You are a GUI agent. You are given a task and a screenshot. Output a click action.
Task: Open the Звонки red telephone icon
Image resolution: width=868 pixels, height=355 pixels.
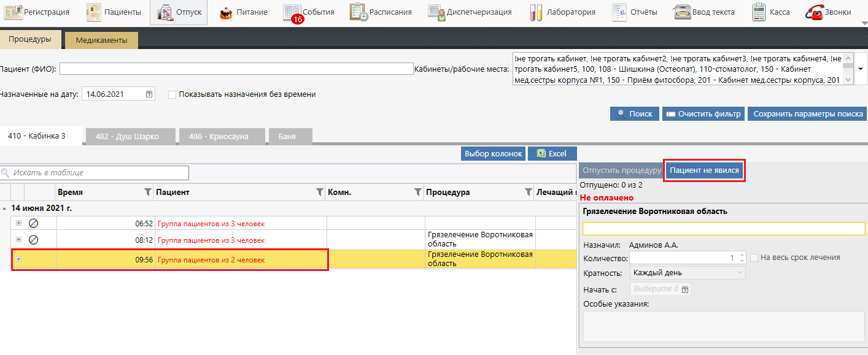click(x=814, y=12)
